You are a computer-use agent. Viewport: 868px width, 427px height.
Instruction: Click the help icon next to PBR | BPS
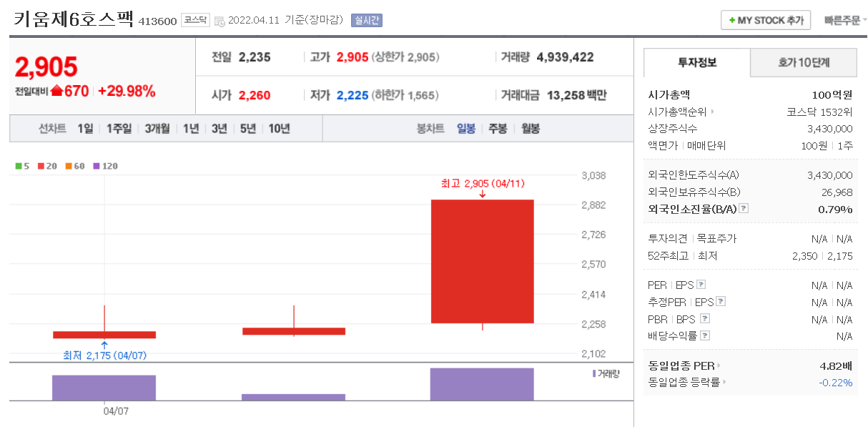click(x=705, y=319)
